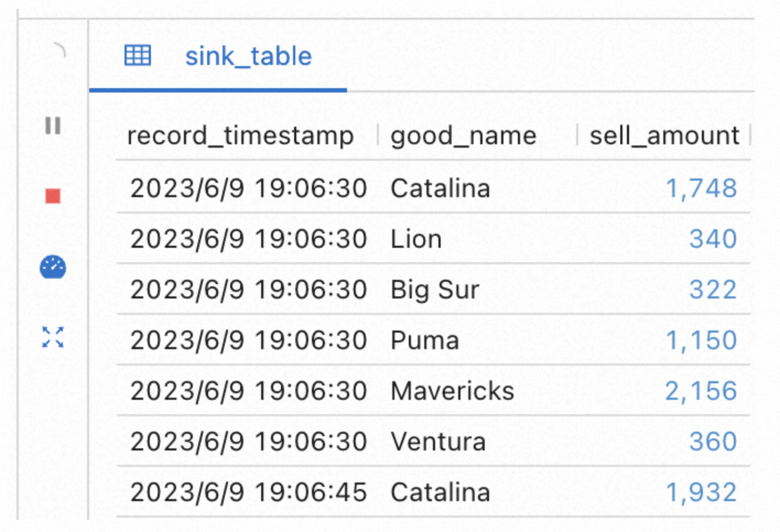Sort by sell_amount column header
This screenshot has width=780, height=532.
pyautogui.click(x=664, y=135)
